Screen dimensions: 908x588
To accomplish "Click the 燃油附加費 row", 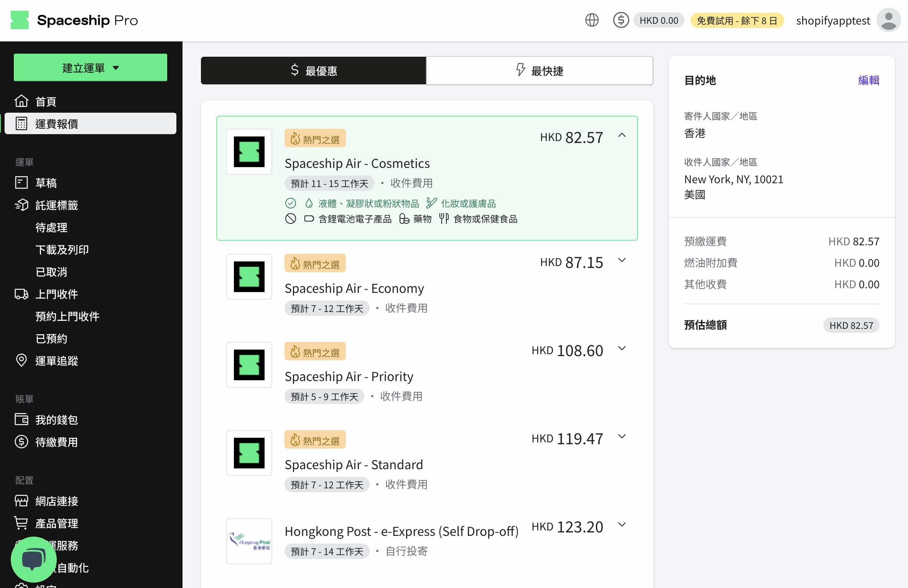I will click(x=781, y=263).
